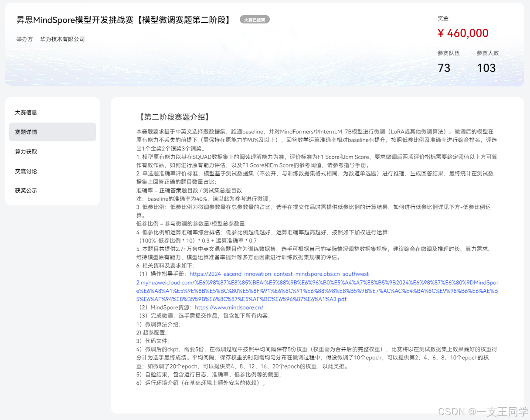Click the line 3）代码文件；
Viewport: 530px width, 420px height.
coord(153,341)
